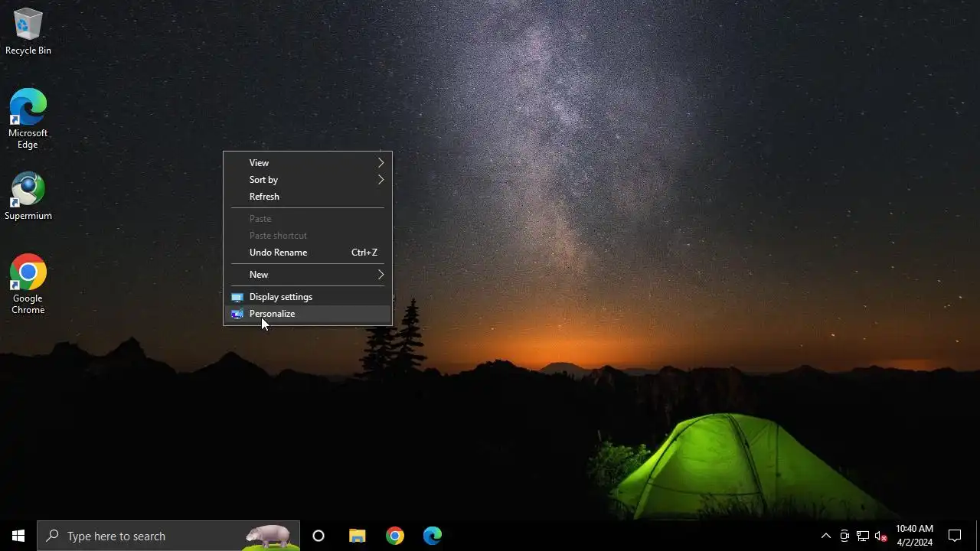Click the Type here to search box

(168, 536)
